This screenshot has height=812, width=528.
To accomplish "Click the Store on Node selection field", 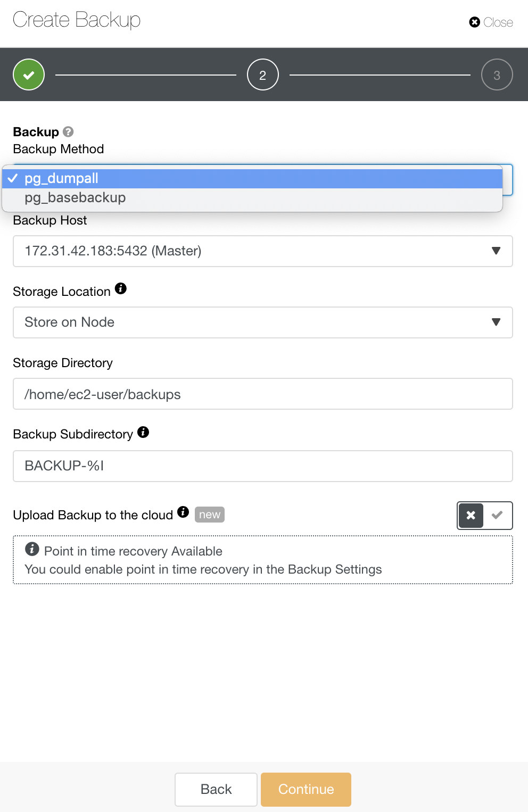I will coord(263,322).
